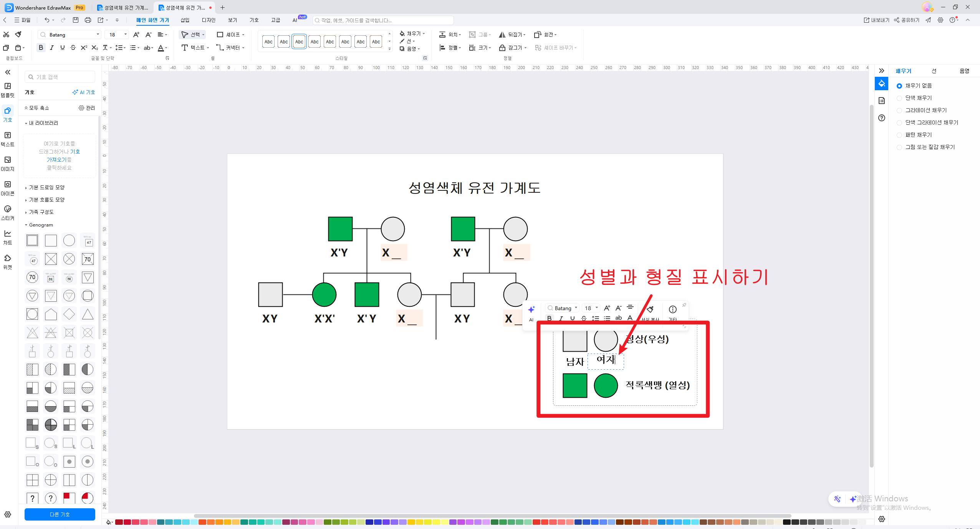Select the pattern fill radio option
Image resolution: width=980 pixels, height=529 pixels.
[x=899, y=135]
